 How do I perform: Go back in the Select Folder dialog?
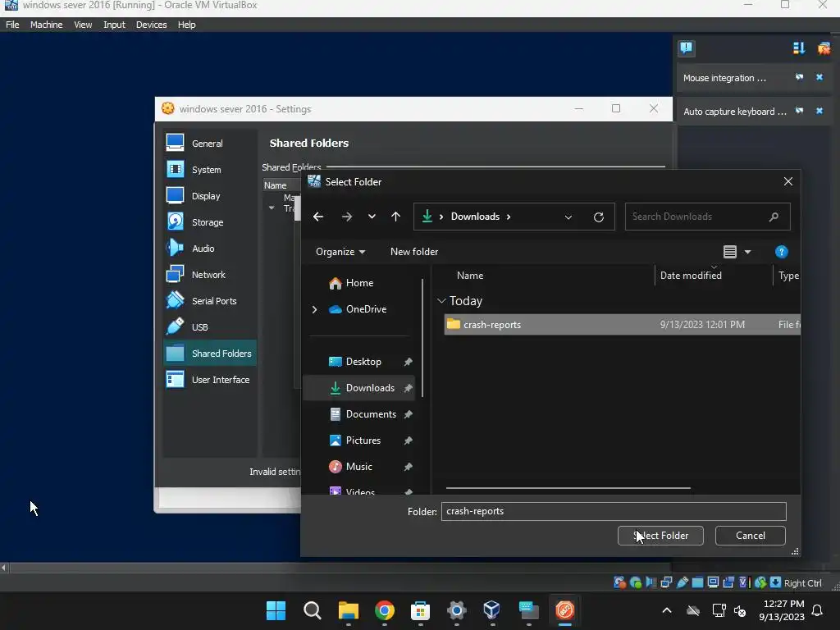(x=318, y=217)
